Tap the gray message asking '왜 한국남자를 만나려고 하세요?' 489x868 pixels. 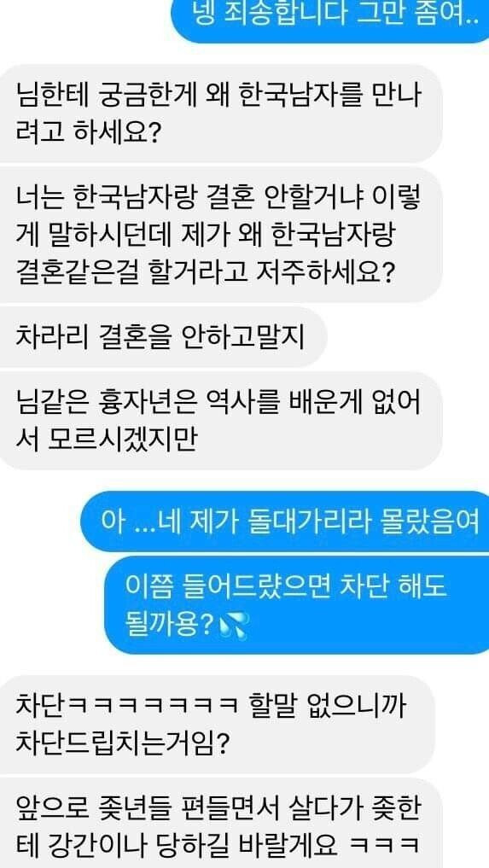pos(220,114)
